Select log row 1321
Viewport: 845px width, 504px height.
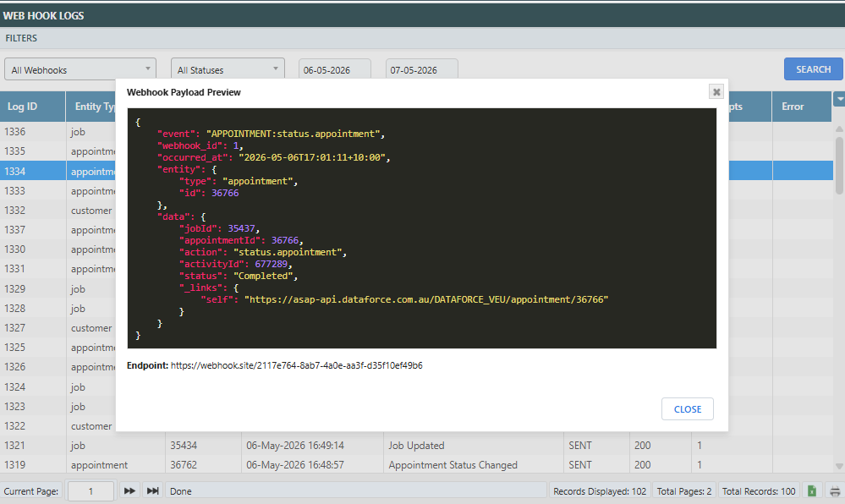[416, 446]
